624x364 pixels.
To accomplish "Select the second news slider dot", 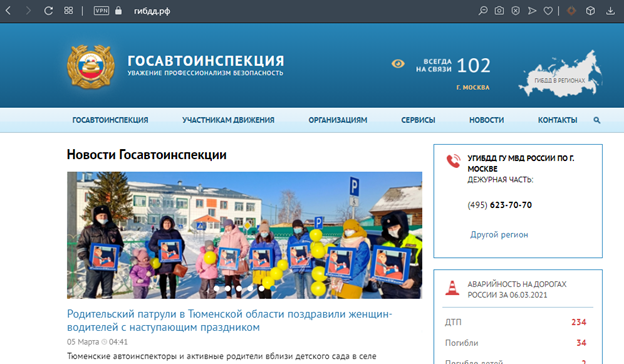I will click(227, 288).
